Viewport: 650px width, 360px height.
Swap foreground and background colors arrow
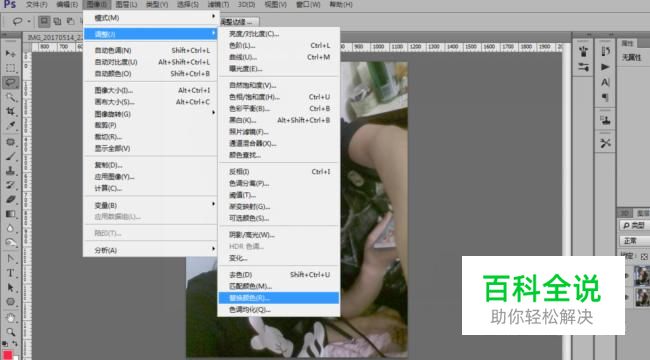tap(15, 344)
